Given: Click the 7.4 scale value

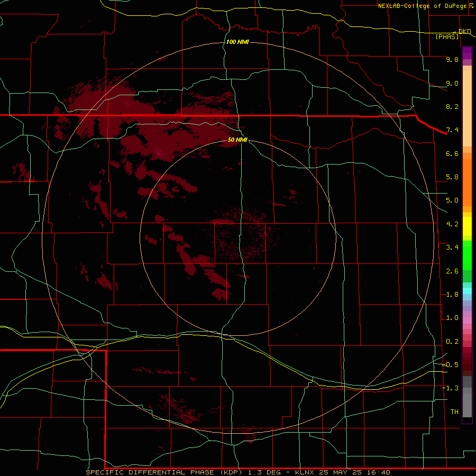Looking at the screenshot, I should click(452, 130).
